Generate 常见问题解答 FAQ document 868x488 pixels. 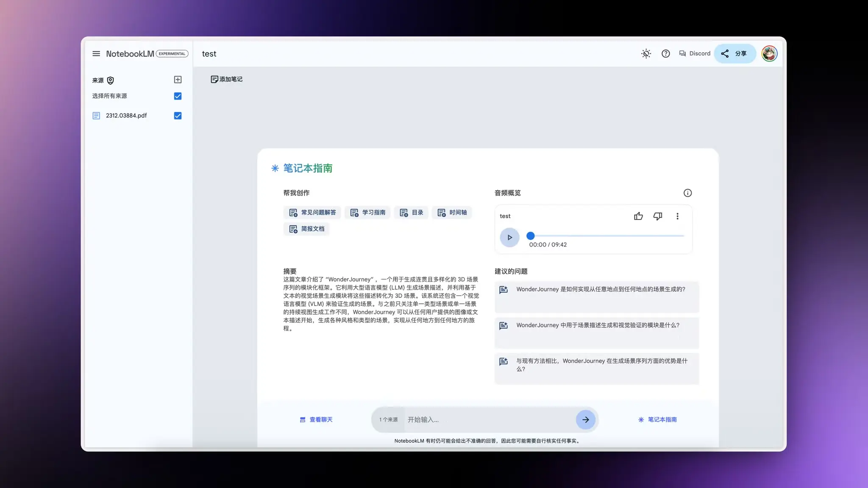tap(313, 213)
